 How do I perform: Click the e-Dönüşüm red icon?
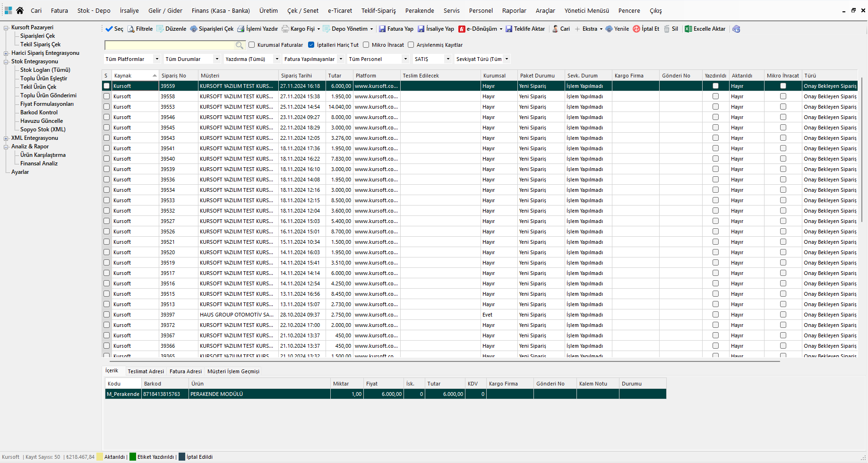pos(462,29)
